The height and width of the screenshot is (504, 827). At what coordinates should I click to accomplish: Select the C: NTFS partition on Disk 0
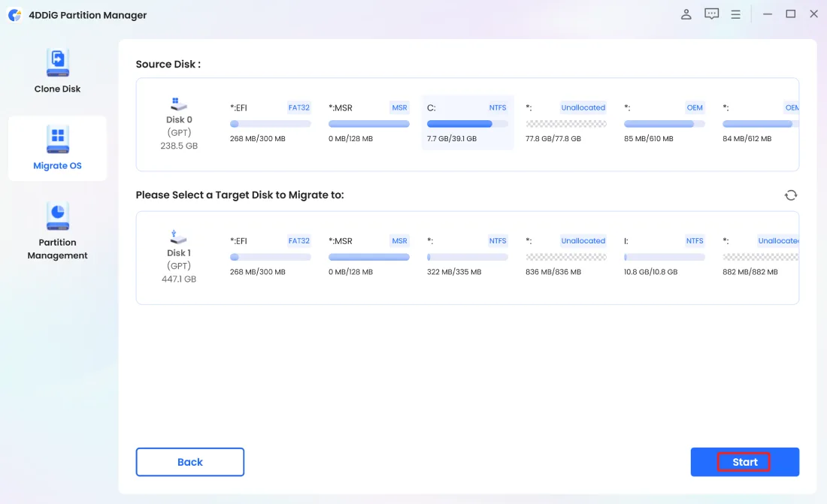click(x=467, y=123)
